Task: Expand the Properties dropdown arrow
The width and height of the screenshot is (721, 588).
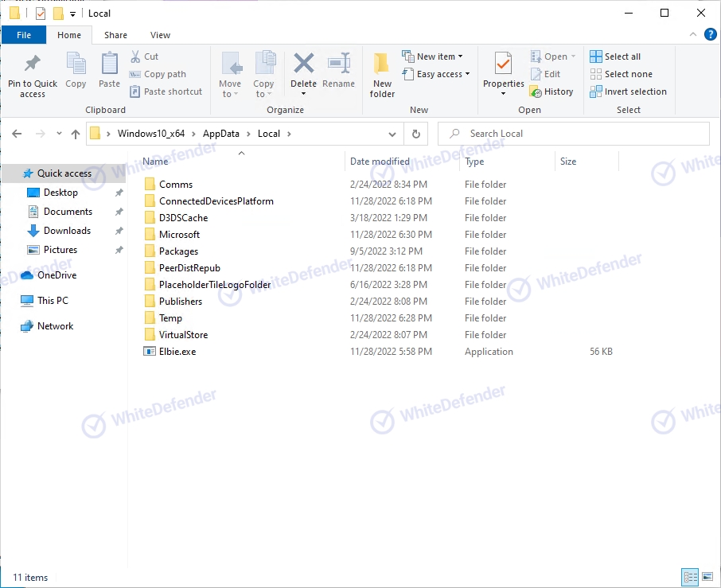Action: coord(504,94)
